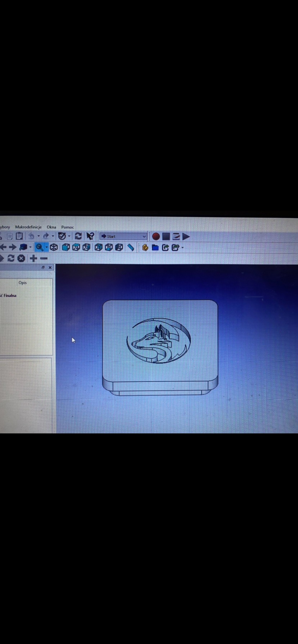298x644 pixels.
Task: Close the side panel with X
Action: pos(50,267)
